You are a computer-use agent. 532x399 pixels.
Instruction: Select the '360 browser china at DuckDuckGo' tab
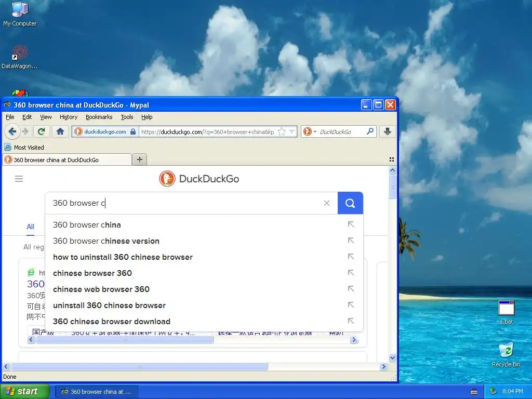[67, 160]
